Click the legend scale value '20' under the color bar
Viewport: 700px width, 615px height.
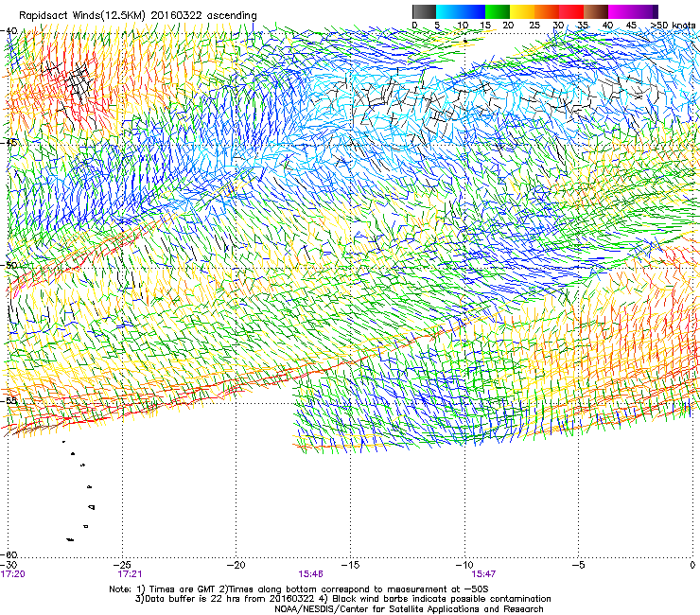tap(508, 26)
